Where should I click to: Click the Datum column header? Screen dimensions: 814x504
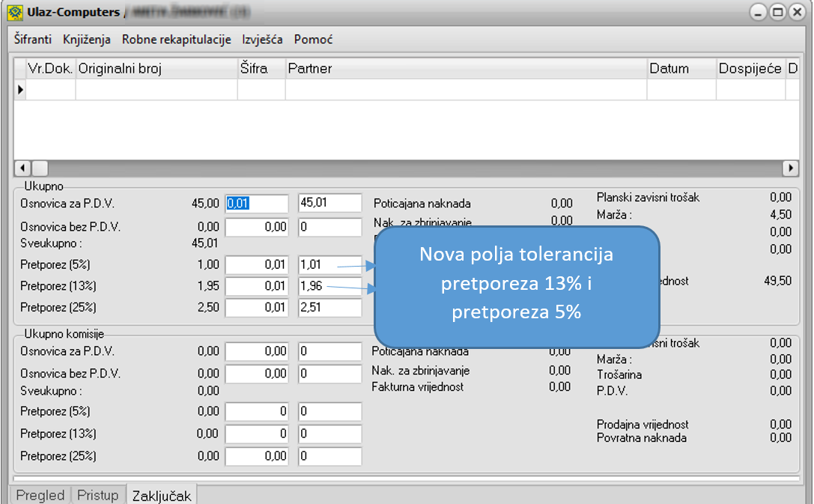(x=681, y=69)
